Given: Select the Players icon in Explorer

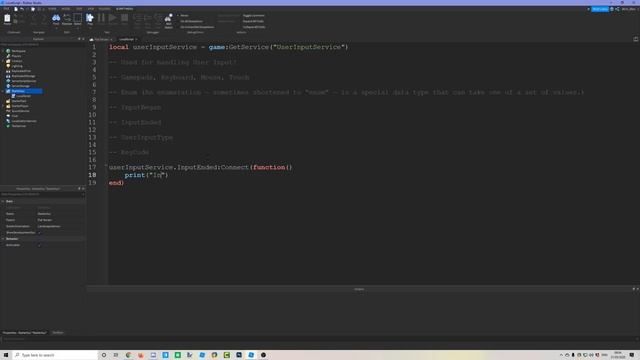Looking at the screenshot, I should (8, 56).
